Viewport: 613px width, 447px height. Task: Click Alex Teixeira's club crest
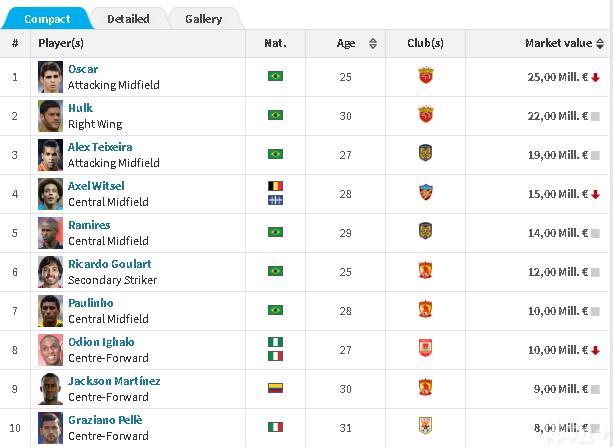(x=425, y=154)
